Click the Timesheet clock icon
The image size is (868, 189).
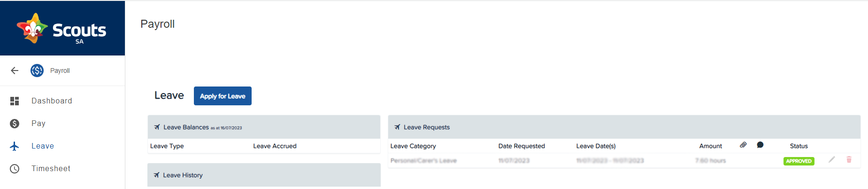click(x=15, y=168)
